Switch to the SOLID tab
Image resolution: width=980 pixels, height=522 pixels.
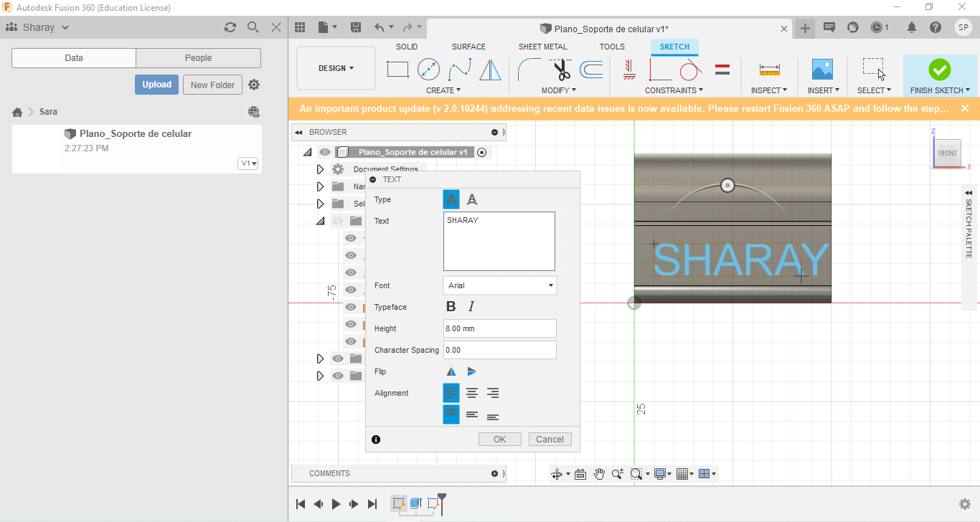(407, 47)
